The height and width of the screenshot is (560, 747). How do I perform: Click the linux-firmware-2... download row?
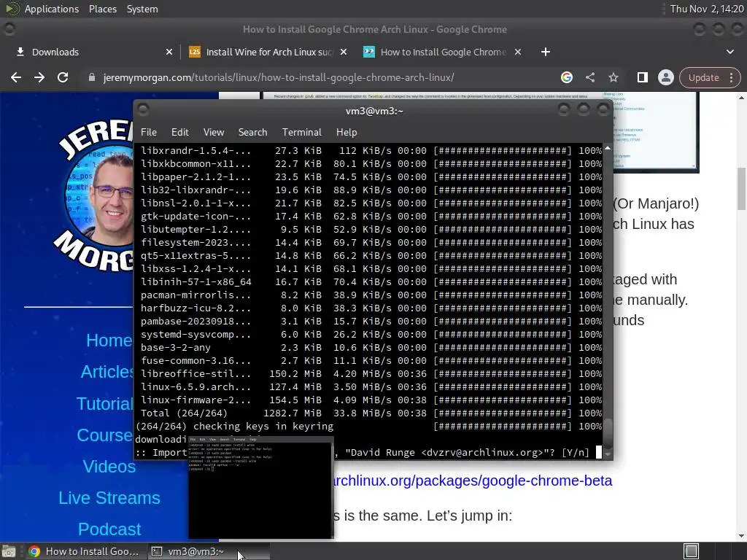[x=371, y=400]
